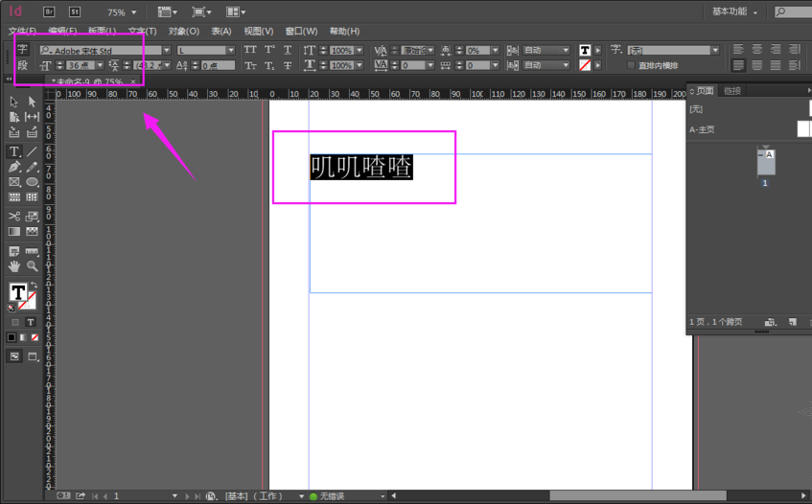This screenshot has height=504, width=812.
Task: Pick the Scissors tool
Action: pos(14,216)
